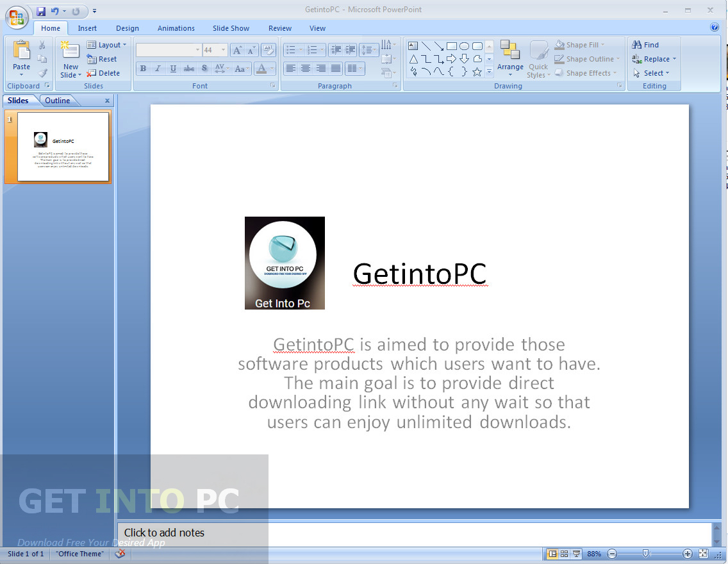Undo last action in quick access toolbar
Image resolution: width=728 pixels, height=564 pixels.
pyautogui.click(x=54, y=11)
